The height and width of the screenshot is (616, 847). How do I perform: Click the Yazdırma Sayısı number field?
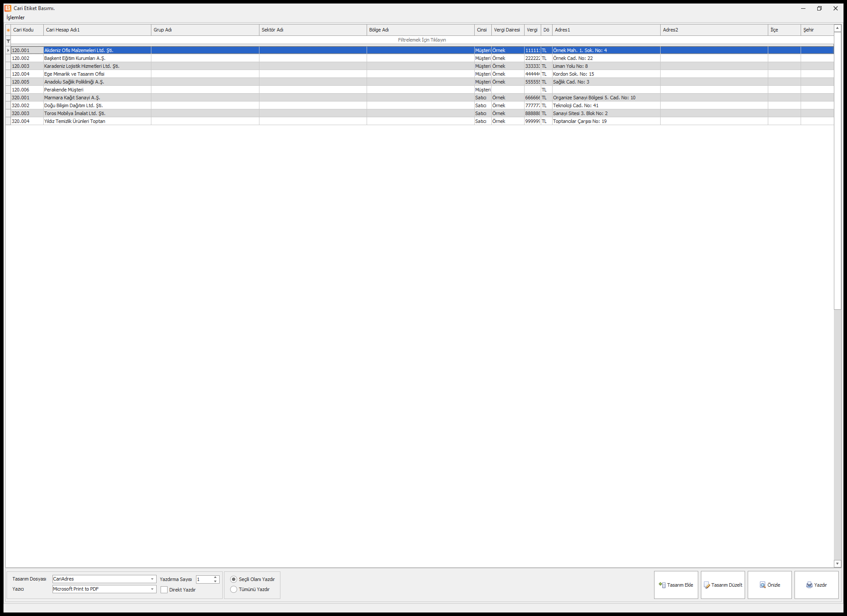click(x=204, y=579)
